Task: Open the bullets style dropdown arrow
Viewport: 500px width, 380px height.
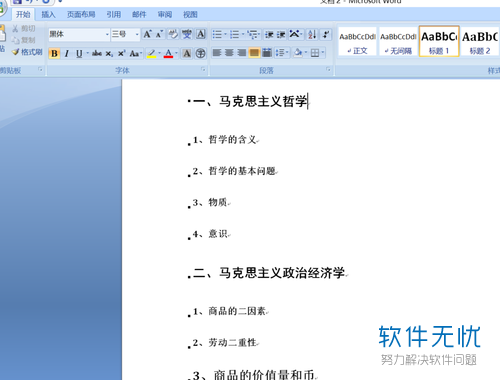Action: [x=225, y=34]
